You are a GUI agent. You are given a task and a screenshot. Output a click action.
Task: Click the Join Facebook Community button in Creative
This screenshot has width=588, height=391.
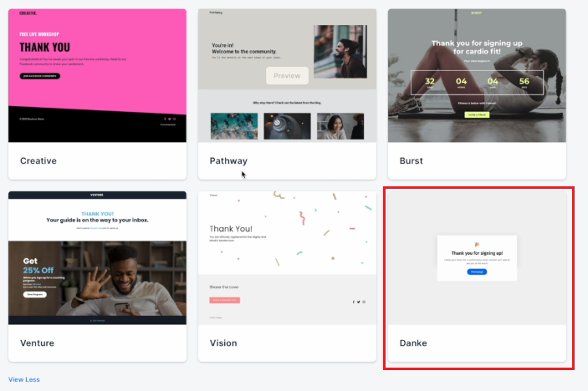(x=40, y=76)
